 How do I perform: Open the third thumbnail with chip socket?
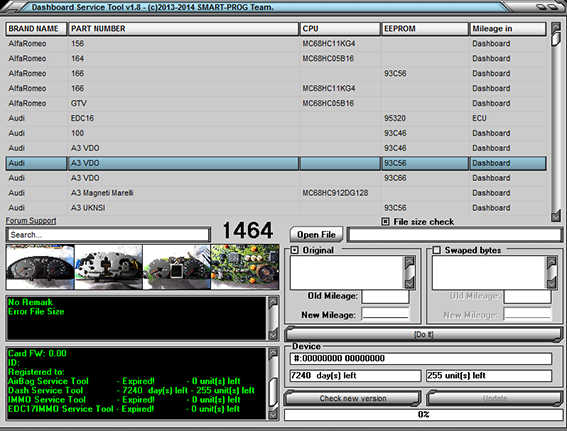click(x=176, y=267)
